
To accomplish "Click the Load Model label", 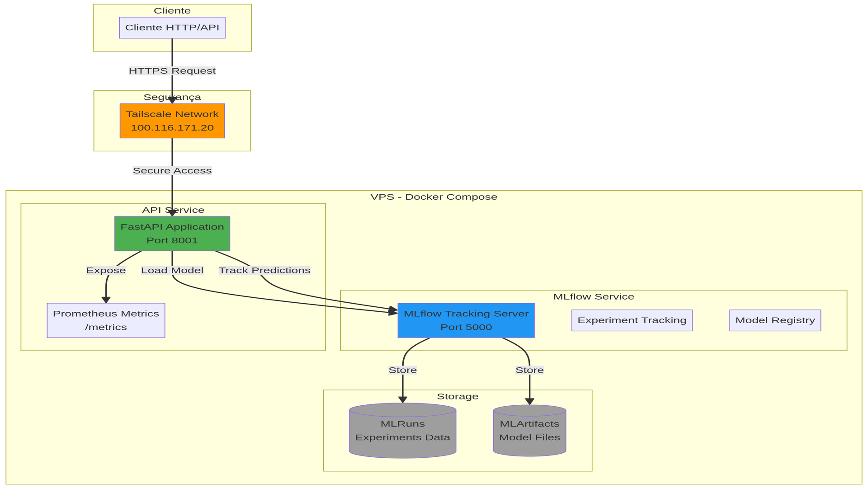I will point(172,270).
